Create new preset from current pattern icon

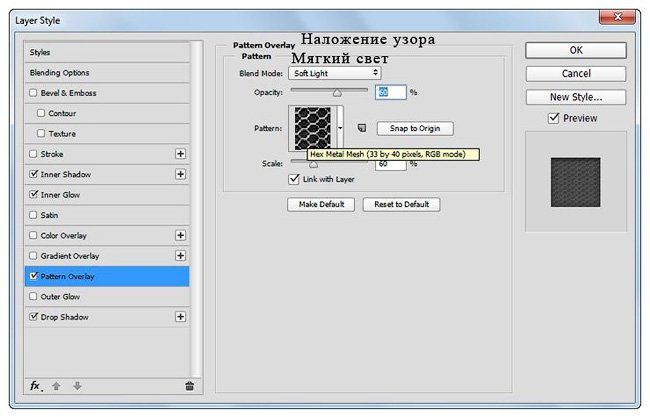click(362, 128)
